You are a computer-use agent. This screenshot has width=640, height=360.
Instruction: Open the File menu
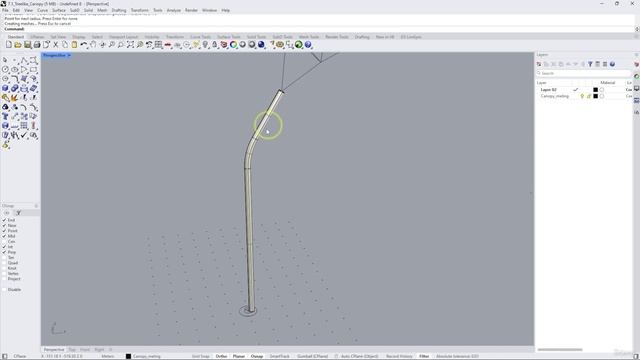coord(5,10)
